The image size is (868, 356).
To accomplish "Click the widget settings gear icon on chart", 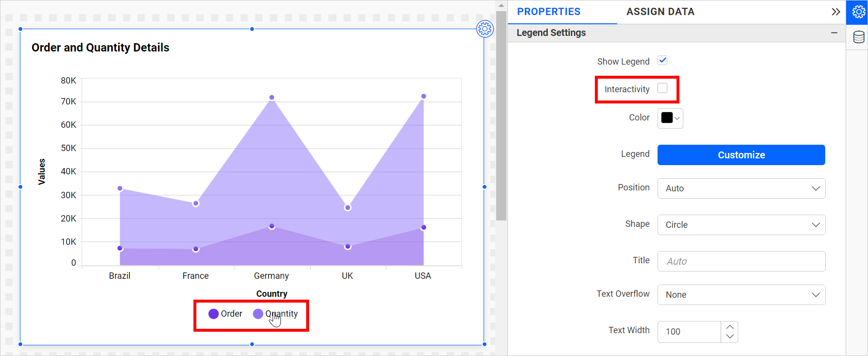I will point(485,29).
